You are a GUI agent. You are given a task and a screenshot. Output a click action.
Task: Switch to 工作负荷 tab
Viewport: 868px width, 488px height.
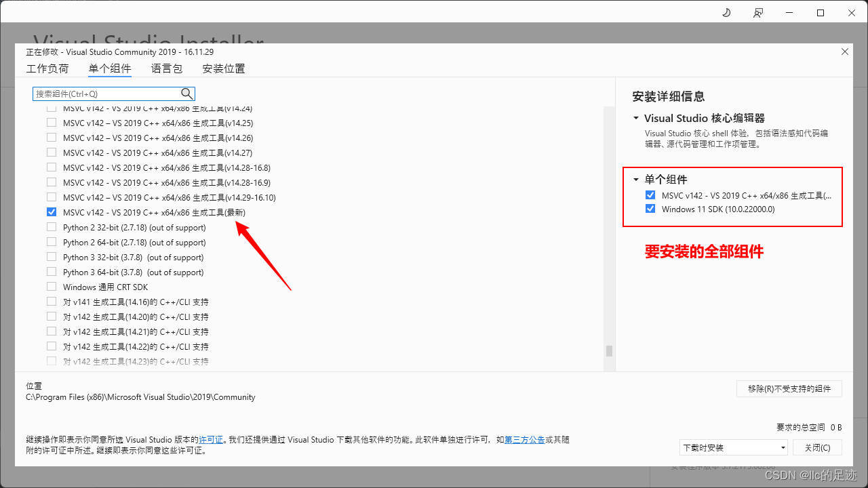(47, 68)
